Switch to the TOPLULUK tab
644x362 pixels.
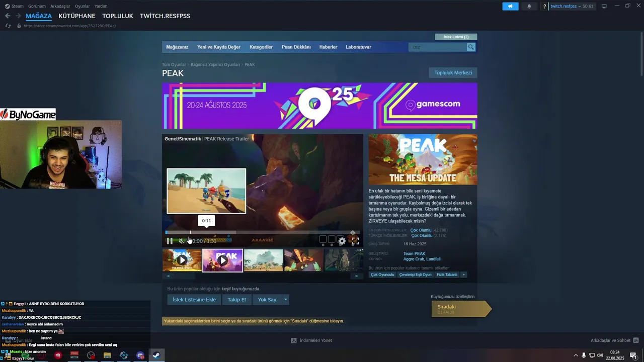[x=118, y=16]
